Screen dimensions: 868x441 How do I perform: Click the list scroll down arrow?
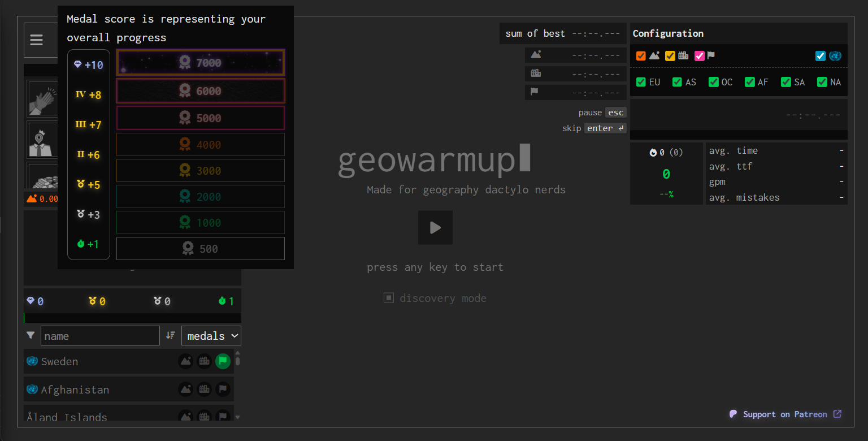237,417
